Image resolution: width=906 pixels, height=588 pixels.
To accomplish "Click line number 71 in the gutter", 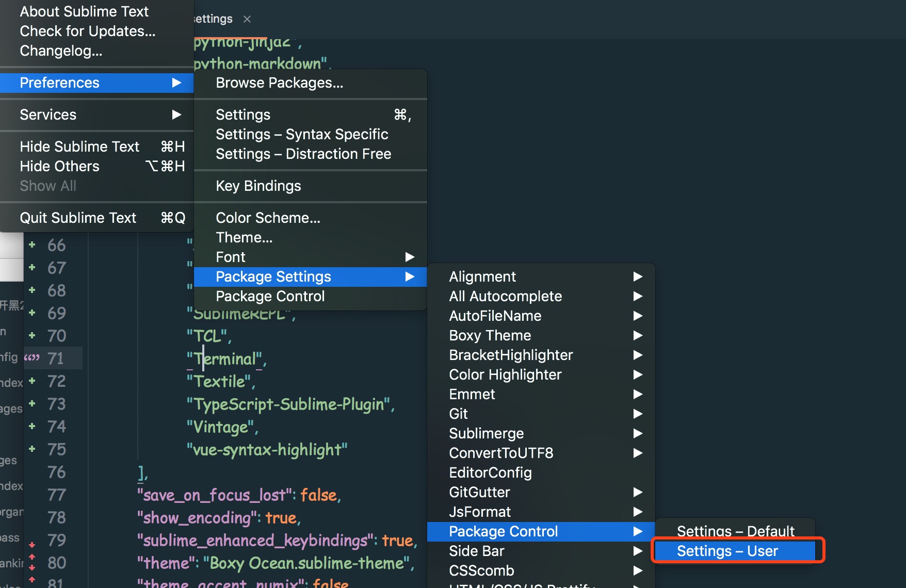I will (56, 358).
